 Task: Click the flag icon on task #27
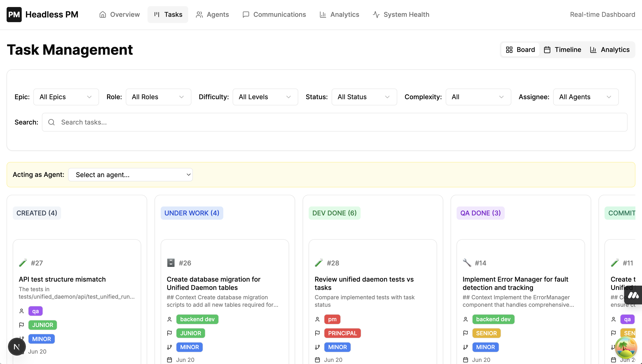click(x=21, y=325)
